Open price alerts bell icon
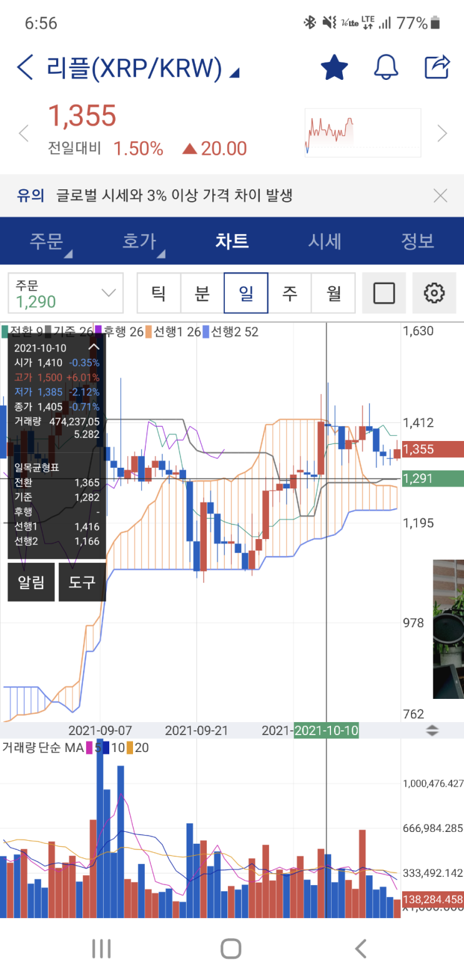Viewport: 464px width, 980px height. 386,67
